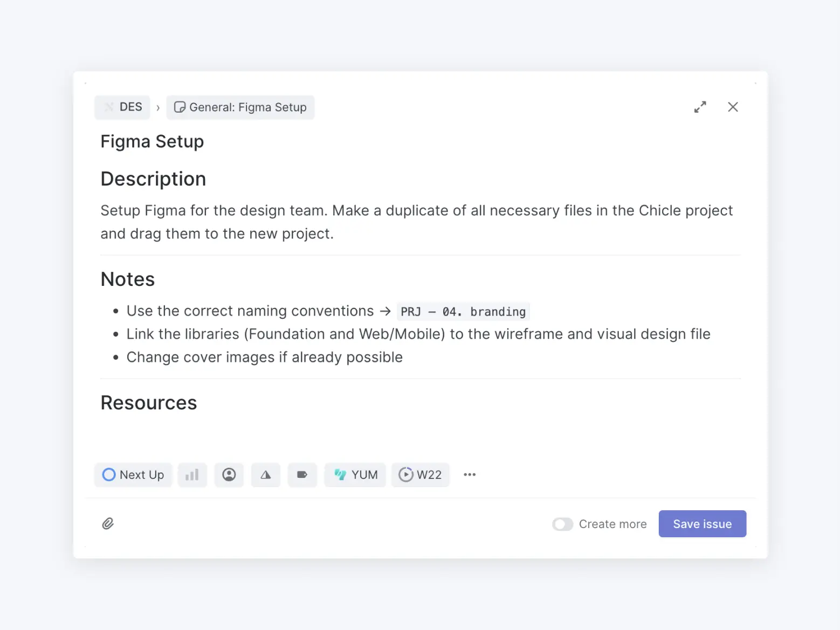
Task: Add a label with the tag icon
Action: click(302, 475)
